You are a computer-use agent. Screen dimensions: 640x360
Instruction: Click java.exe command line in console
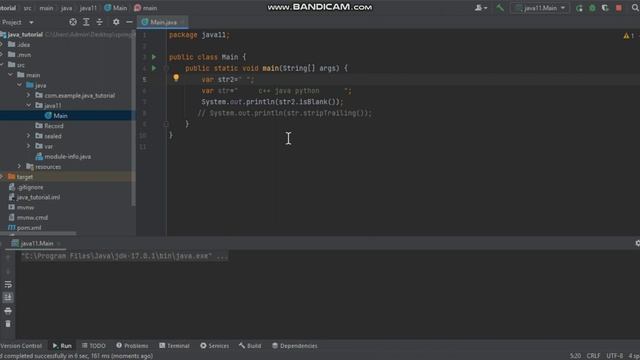tap(124, 256)
